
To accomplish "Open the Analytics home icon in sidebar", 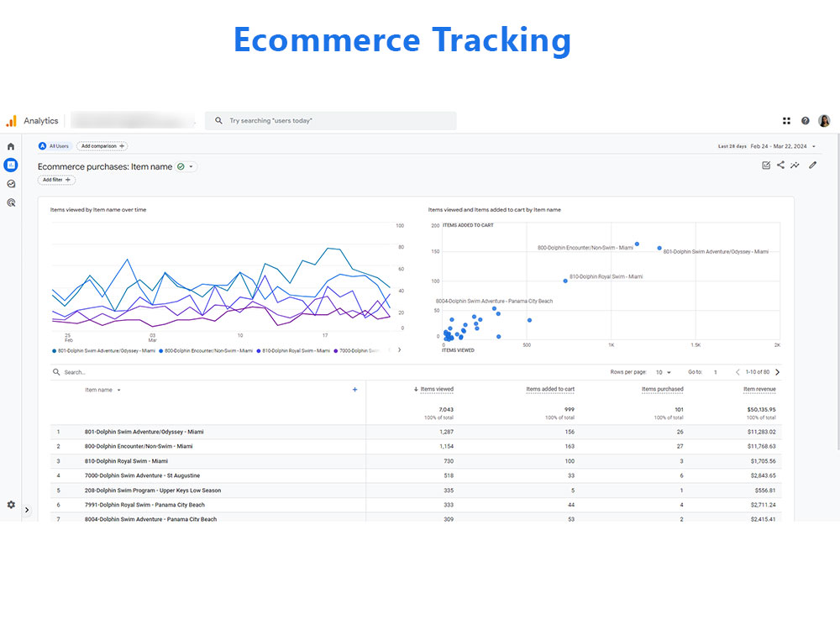I will click(x=11, y=146).
